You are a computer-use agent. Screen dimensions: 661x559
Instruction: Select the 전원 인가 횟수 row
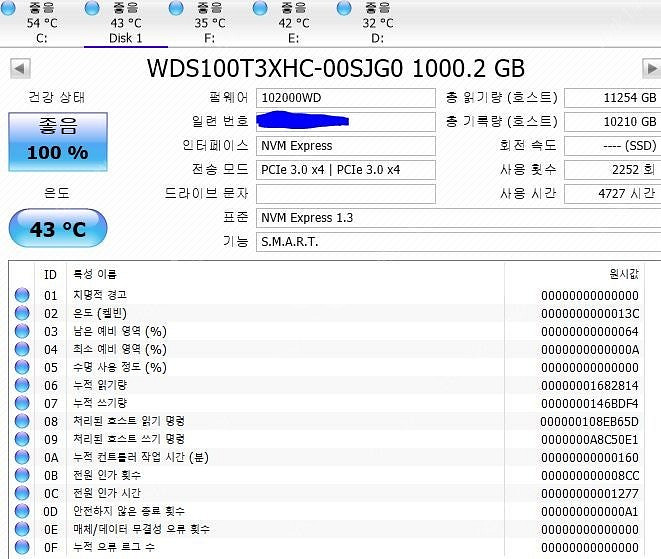tap(325, 475)
